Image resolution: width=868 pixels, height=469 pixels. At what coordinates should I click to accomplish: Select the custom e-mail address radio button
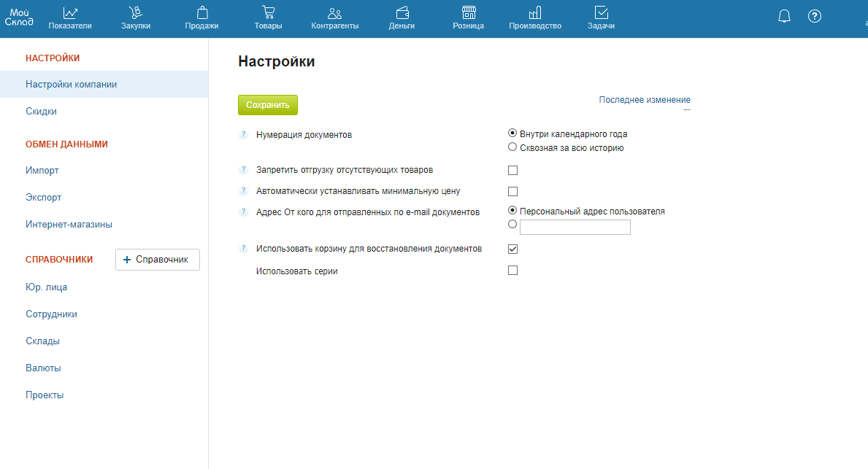(512, 224)
